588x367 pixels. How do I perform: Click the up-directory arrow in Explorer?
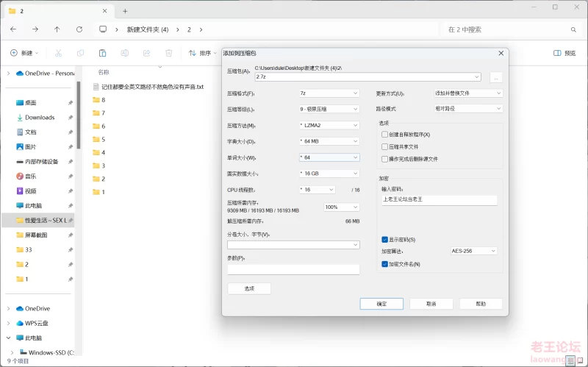[57, 29]
